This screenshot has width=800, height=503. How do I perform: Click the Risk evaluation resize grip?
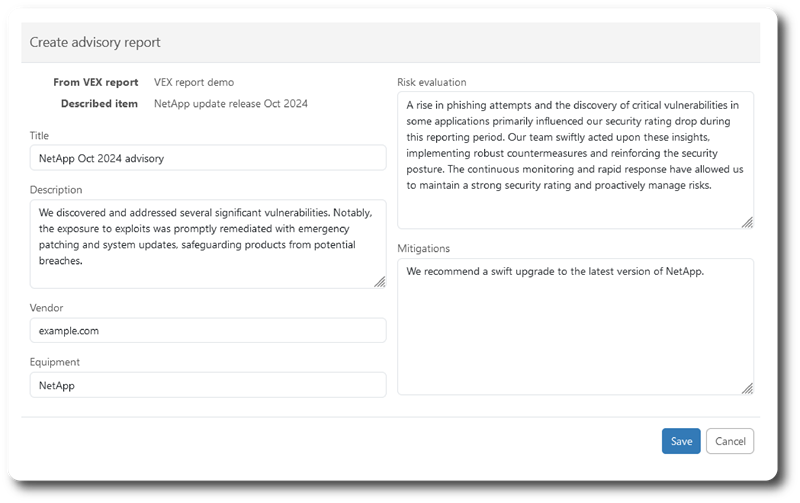pos(747,222)
